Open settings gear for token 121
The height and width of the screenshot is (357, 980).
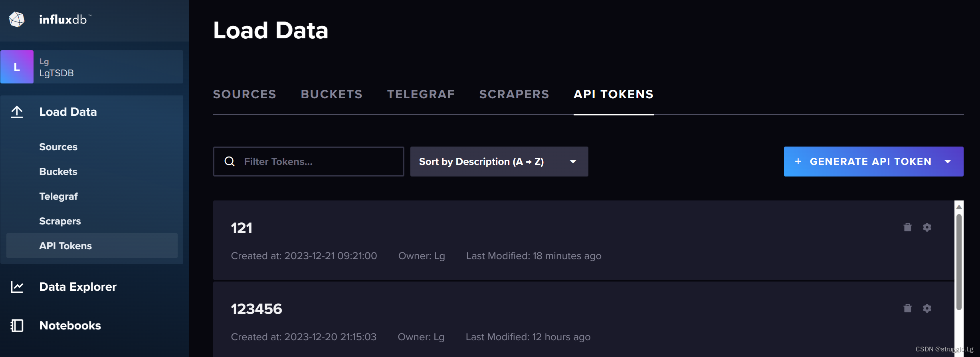pyautogui.click(x=927, y=227)
